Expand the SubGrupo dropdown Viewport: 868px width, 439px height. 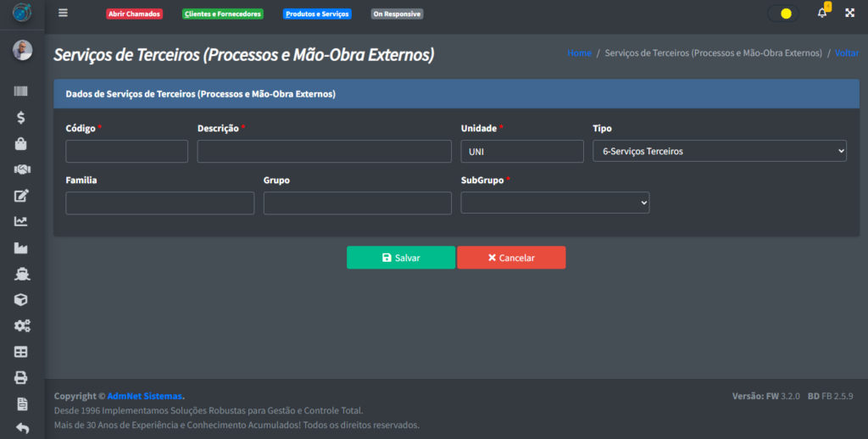[x=555, y=203]
